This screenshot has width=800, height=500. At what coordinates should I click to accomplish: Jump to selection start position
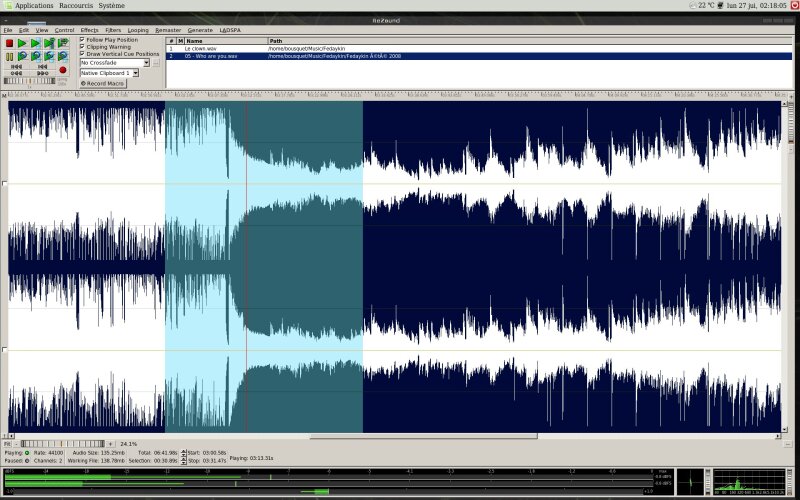click(x=42, y=66)
